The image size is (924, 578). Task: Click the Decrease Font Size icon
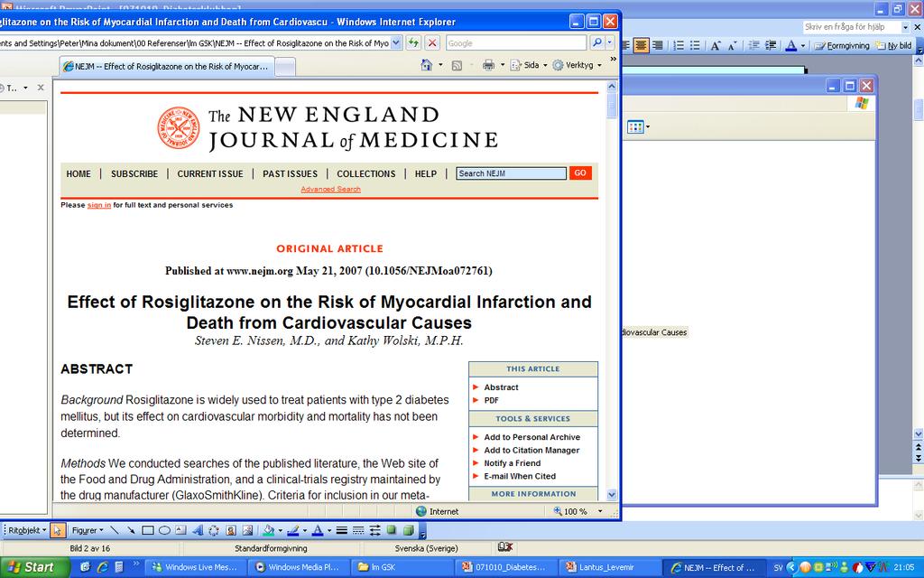733,45
